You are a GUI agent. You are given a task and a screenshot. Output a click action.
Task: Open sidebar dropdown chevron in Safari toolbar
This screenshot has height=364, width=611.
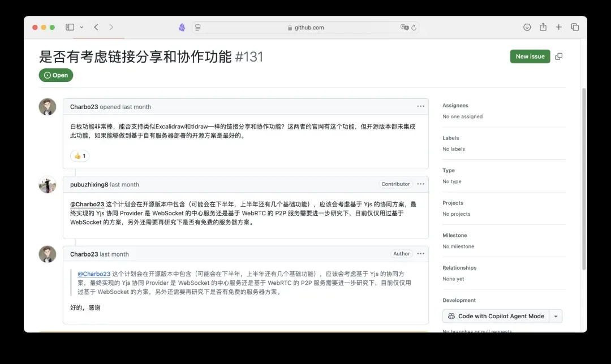click(81, 27)
